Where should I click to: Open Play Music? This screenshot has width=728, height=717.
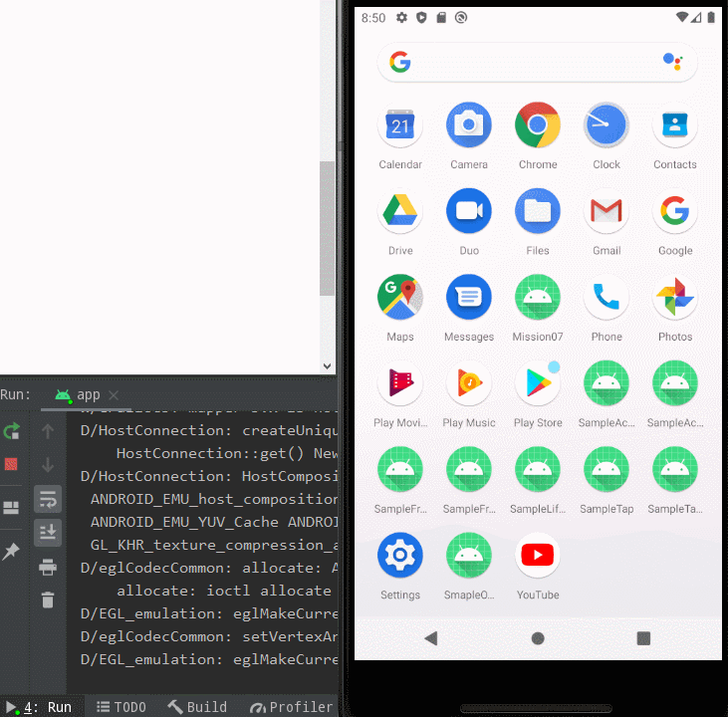pyautogui.click(x=468, y=383)
